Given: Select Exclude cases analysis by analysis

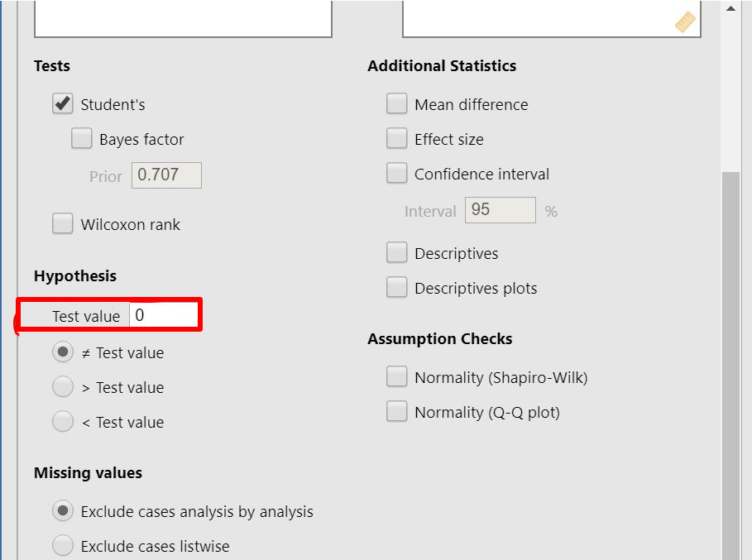Looking at the screenshot, I should 63,511.
